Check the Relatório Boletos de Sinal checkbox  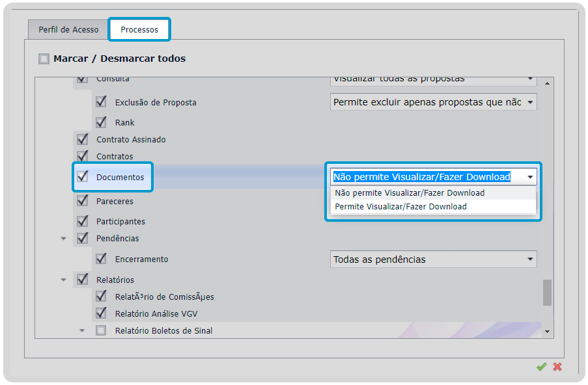point(101,330)
